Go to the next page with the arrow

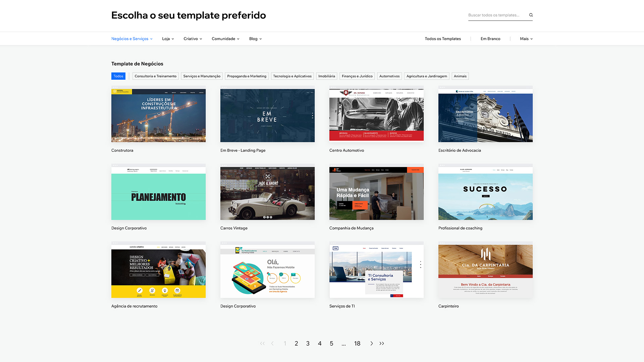pyautogui.click(x=371, y=343)
